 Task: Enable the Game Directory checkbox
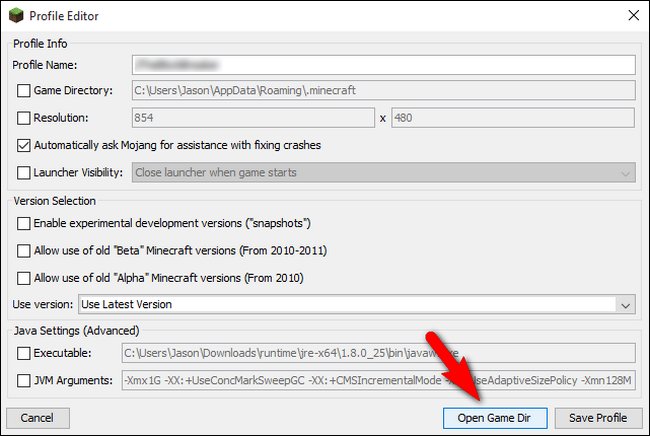(x=24, y=90)
